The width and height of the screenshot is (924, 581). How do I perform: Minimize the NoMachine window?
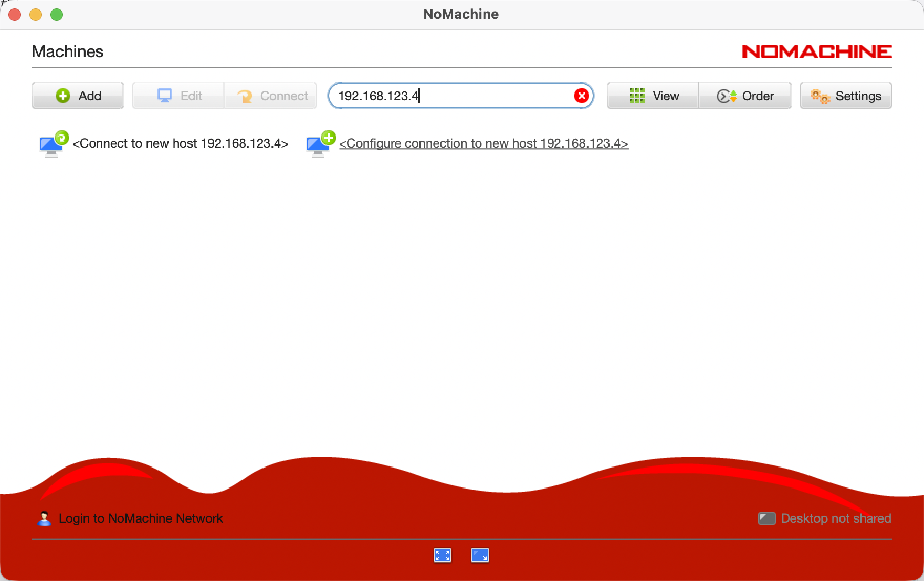36,15
